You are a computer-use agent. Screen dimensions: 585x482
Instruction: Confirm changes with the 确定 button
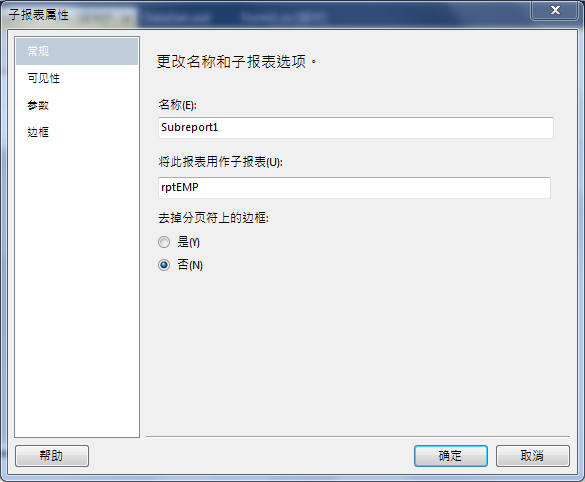[x=451, y=456]
